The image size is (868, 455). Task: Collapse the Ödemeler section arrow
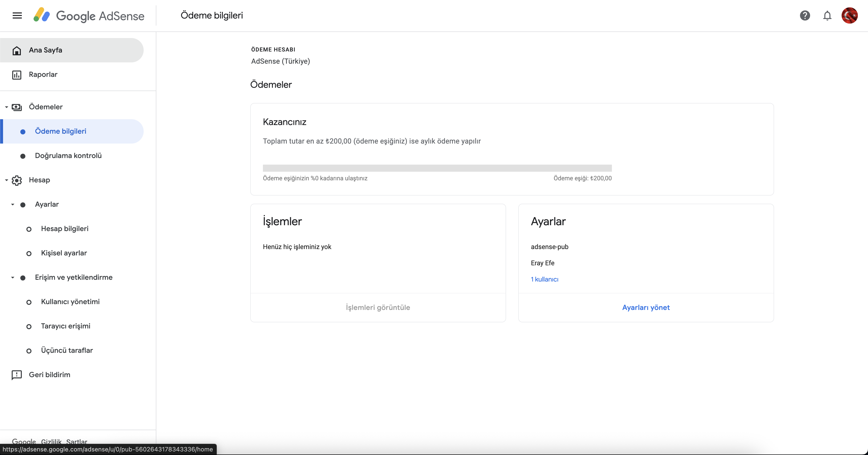pos(6,107)
